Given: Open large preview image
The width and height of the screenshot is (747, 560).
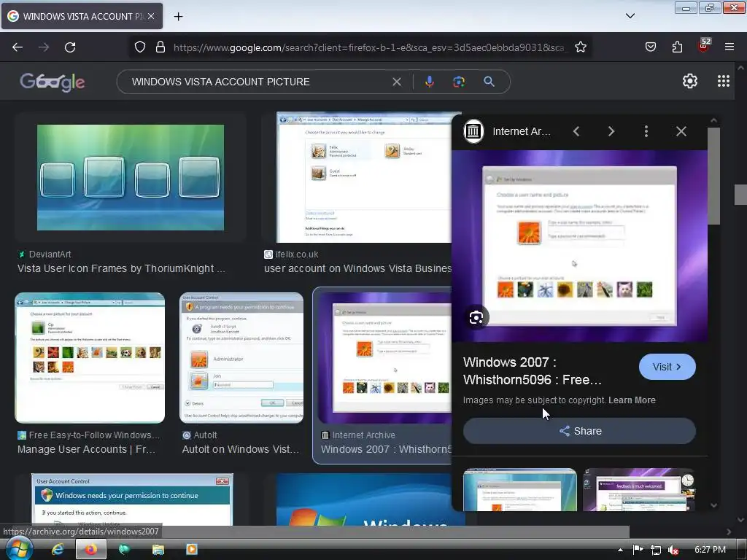Looking at the screenshot, I should pos(579,246).
